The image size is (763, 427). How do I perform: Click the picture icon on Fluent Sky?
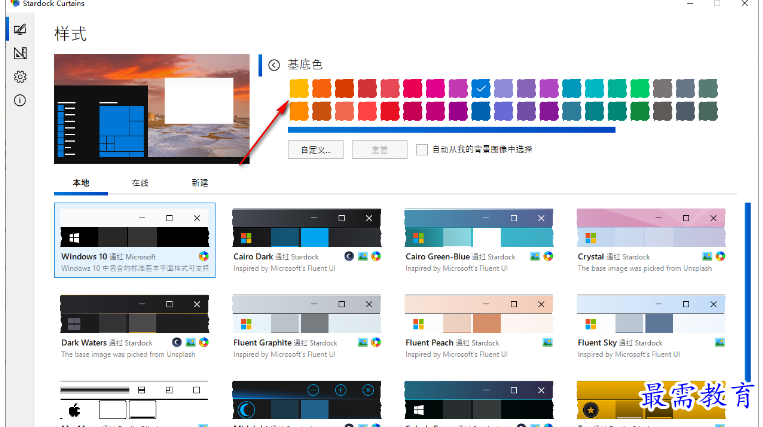coord(720,342)
